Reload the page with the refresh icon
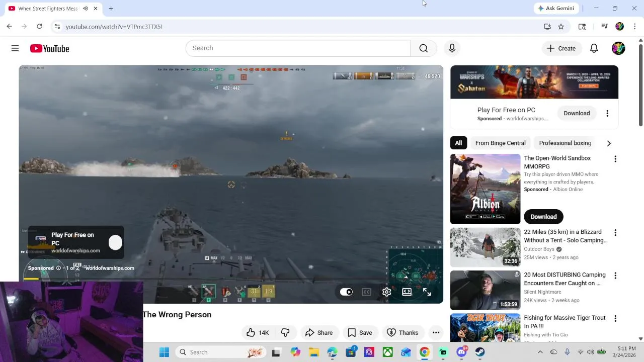Screen dimensions: 644x362 coord(39,27)
